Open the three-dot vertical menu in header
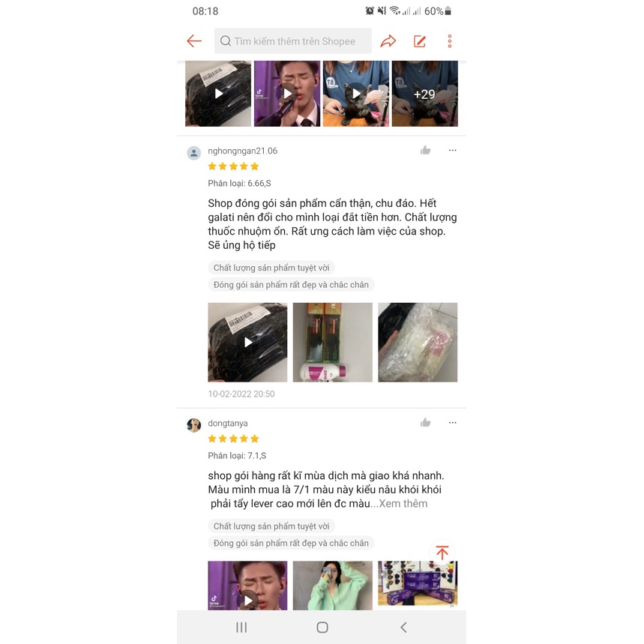Viewport: 644px width, 644px height. pos(450,41)
